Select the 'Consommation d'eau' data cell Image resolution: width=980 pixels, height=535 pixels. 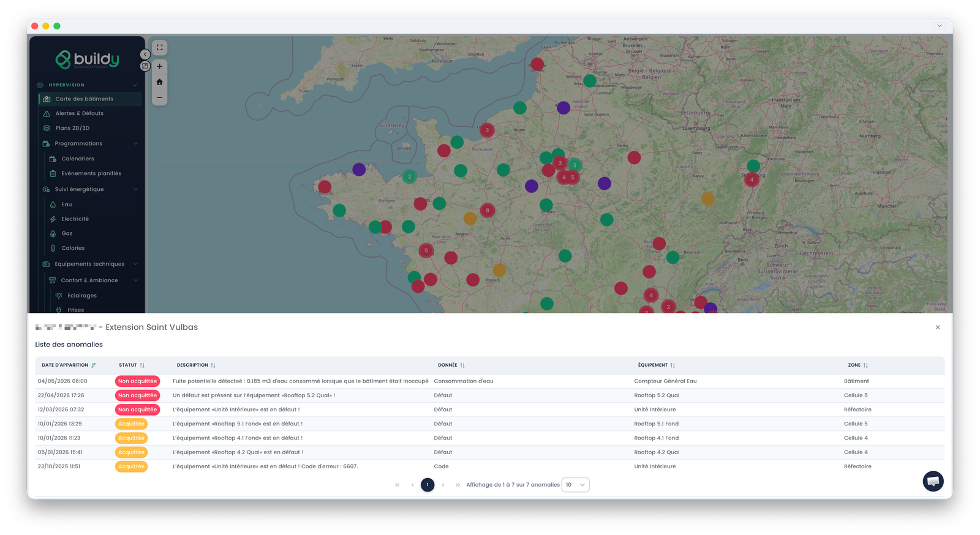click(x=464, y=381)
